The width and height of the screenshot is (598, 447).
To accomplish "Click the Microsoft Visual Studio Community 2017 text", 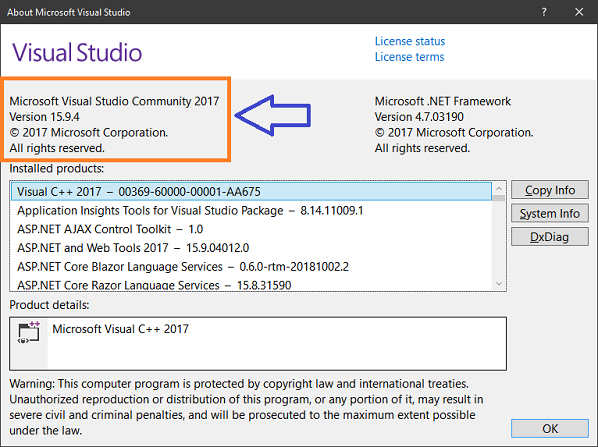I will 114,101.
